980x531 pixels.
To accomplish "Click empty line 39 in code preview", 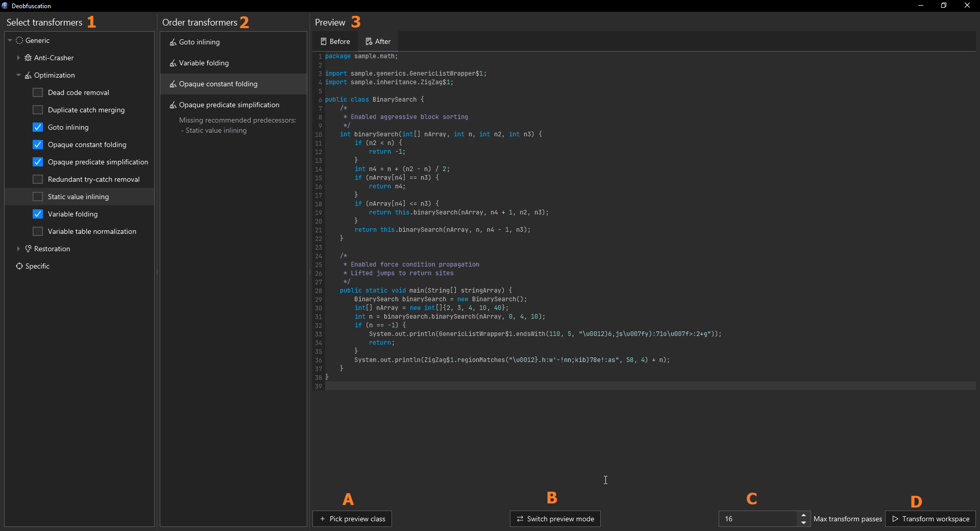I will point(650,386).
